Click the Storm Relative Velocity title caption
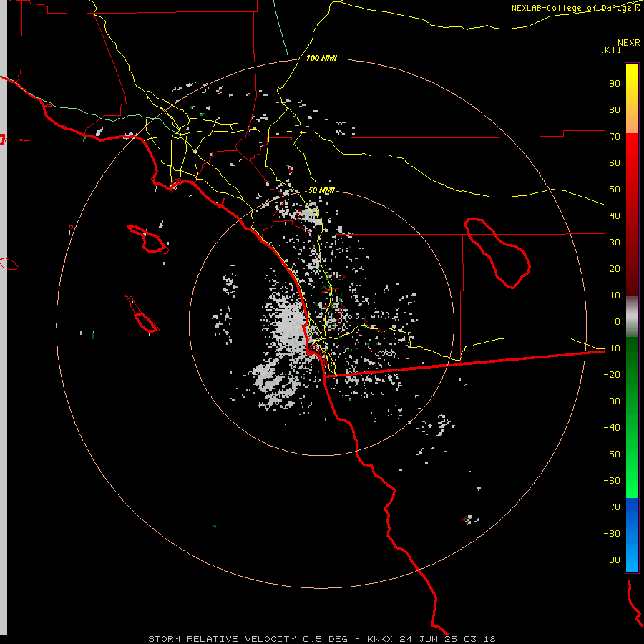644x644 pixels. (x=322, y=639)
